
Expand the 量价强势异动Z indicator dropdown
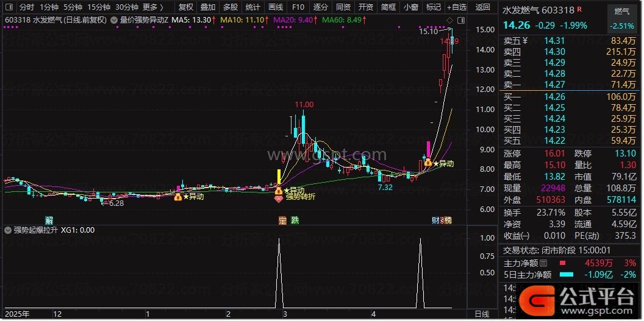coord(114,19)
